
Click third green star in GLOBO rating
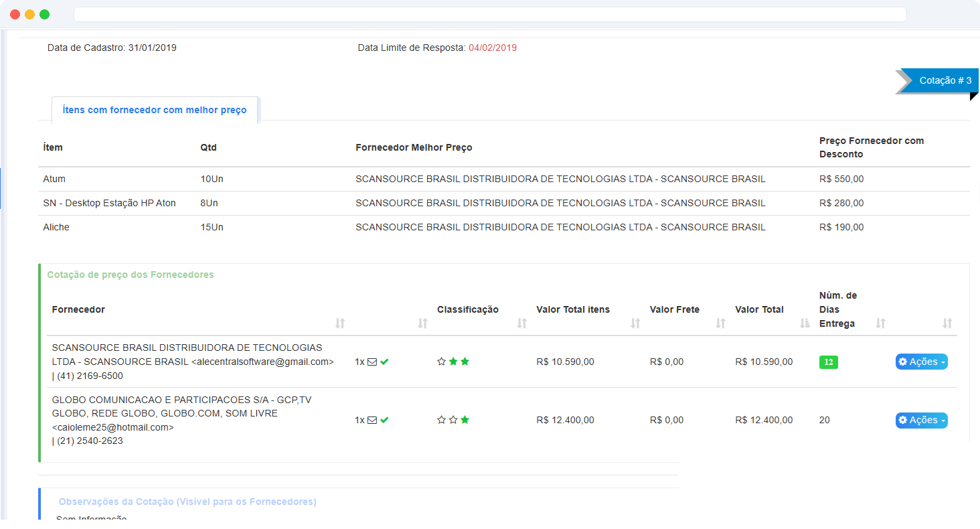click(x=465, y=420)
